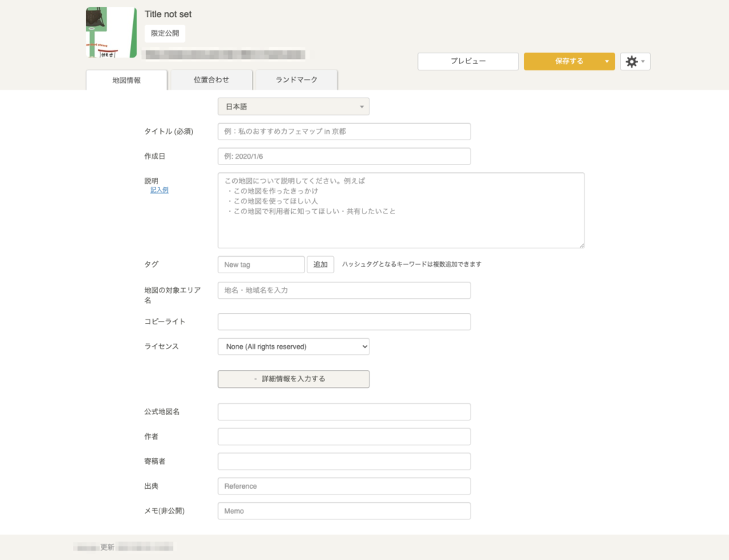Image resolution: width=729 pixels, height=560 pixels.
Task: Open the 日本語 language dropdown
Action: click(x=293, y=107)
